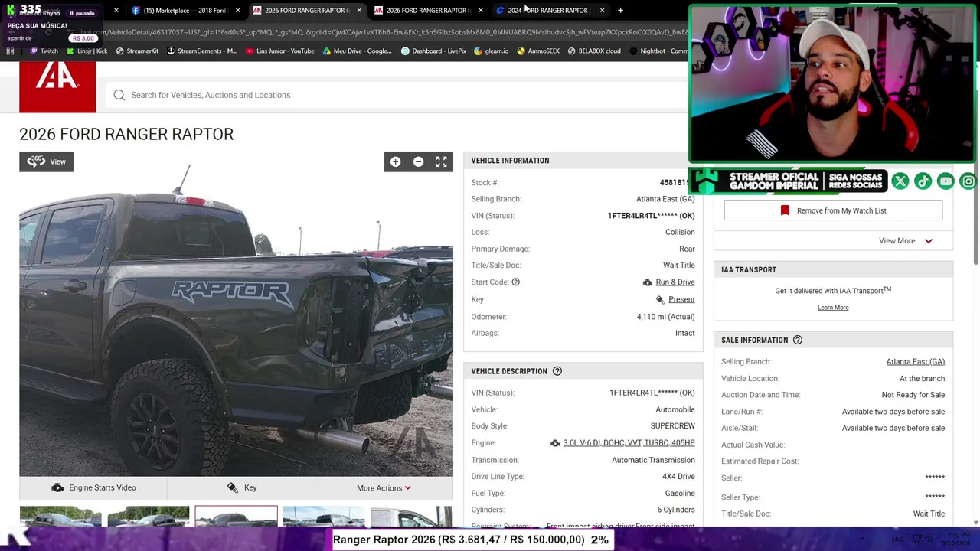Select the first vehicle photo thumbnail
The image size is (980, 551).
coord(60,516)
